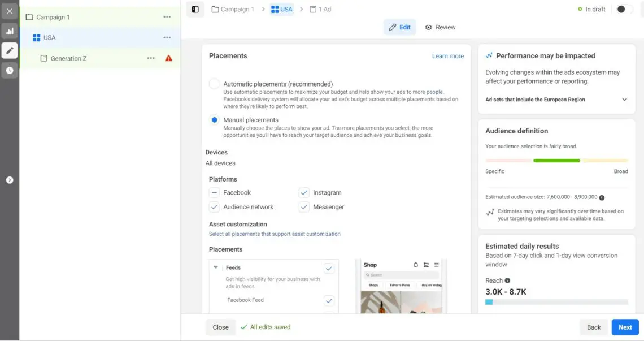Open the analytics chart icon in left sidebar

point(9,31)
